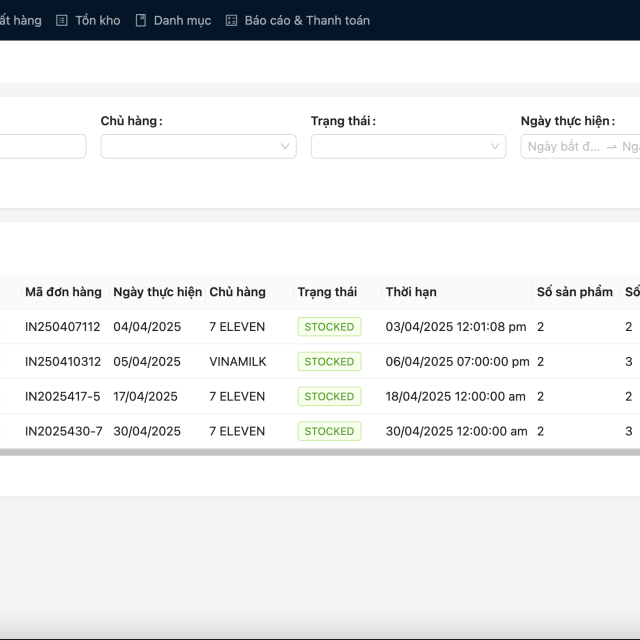Click STOCKED tag for order IN250407112
Viewport: 640px width, 640px height.
[x=329, y=327]
